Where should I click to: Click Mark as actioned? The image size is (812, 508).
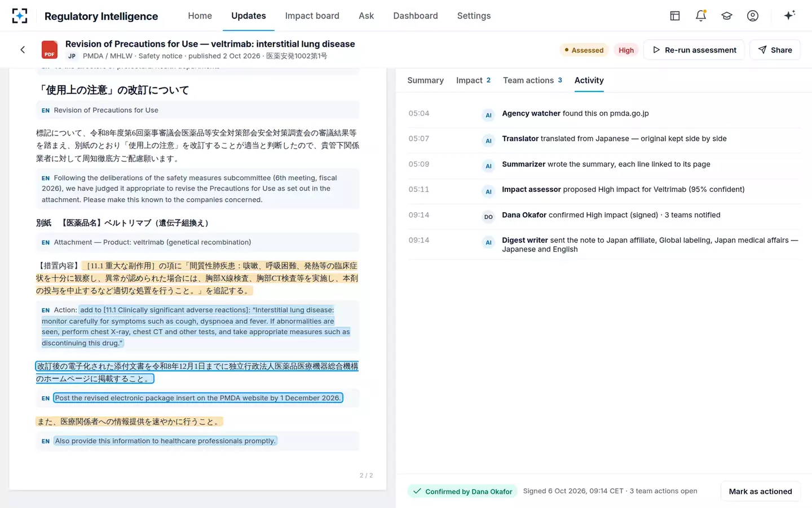[760, 491]
